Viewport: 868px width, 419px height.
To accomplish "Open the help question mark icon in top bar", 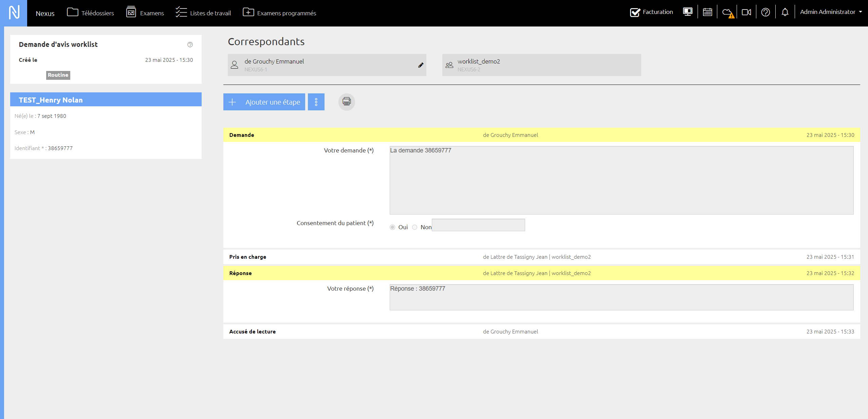I will point(765,12).
